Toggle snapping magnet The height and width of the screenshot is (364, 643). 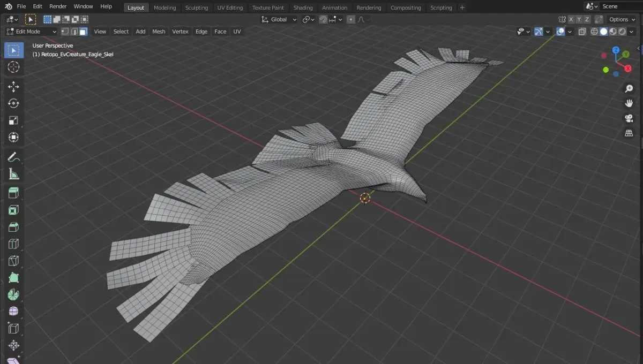324,19
